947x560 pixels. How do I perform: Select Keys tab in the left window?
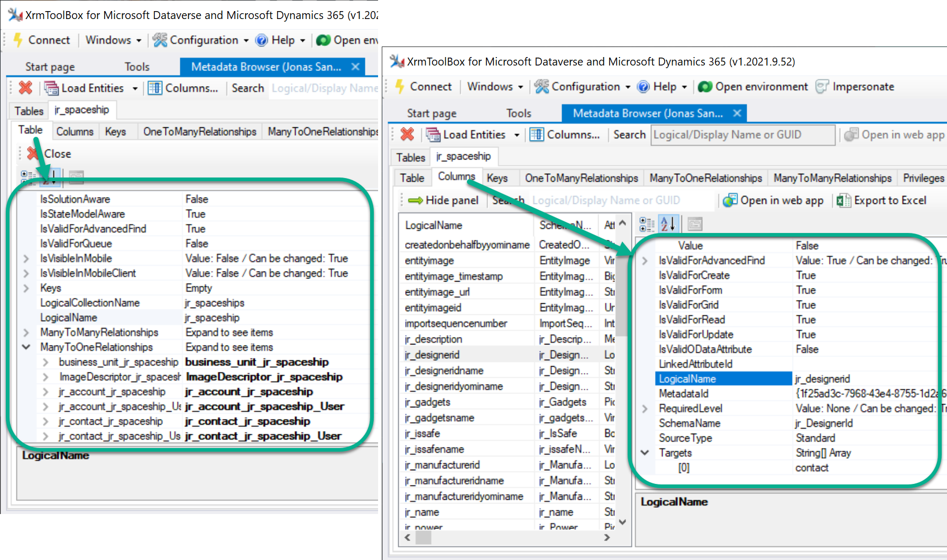click(x=115, y=132)
